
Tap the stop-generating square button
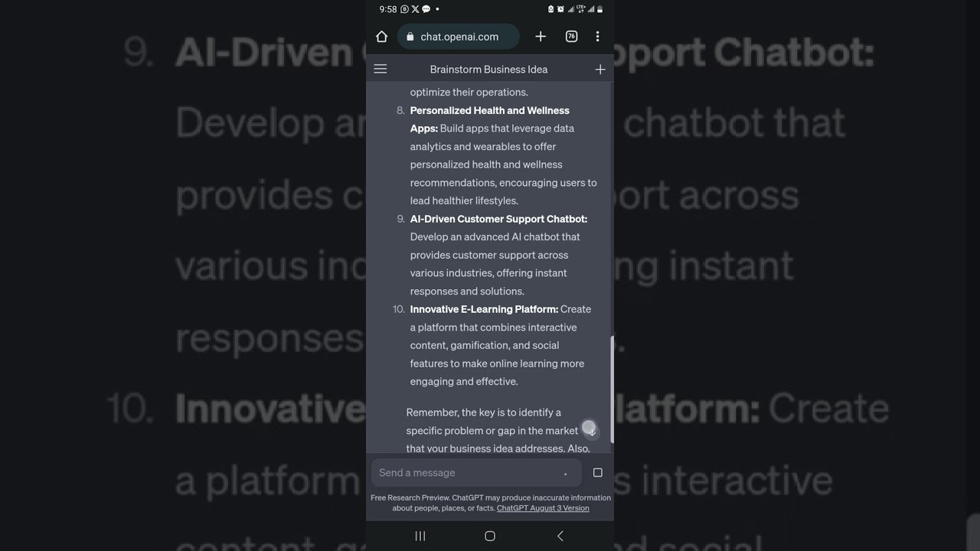click(x=597, y=472)
